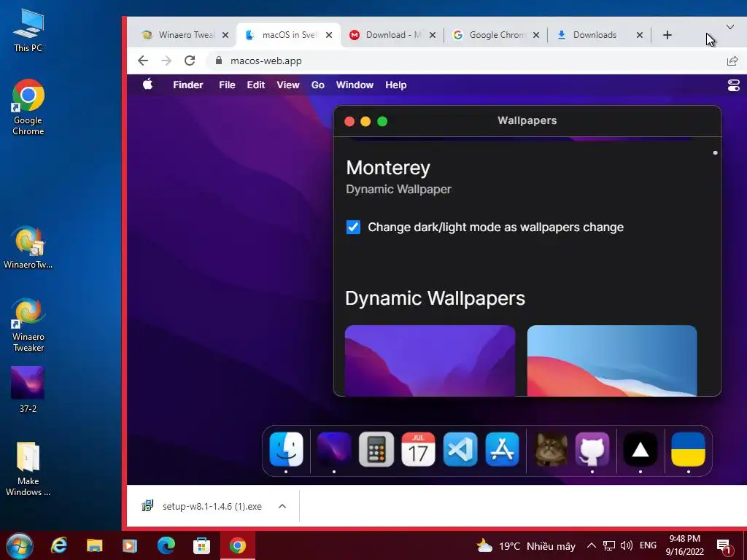Open the macOS Control Center icon
The height and width of the screenshot is (560, 747).
pyautogui.click(x=734, y=85)
